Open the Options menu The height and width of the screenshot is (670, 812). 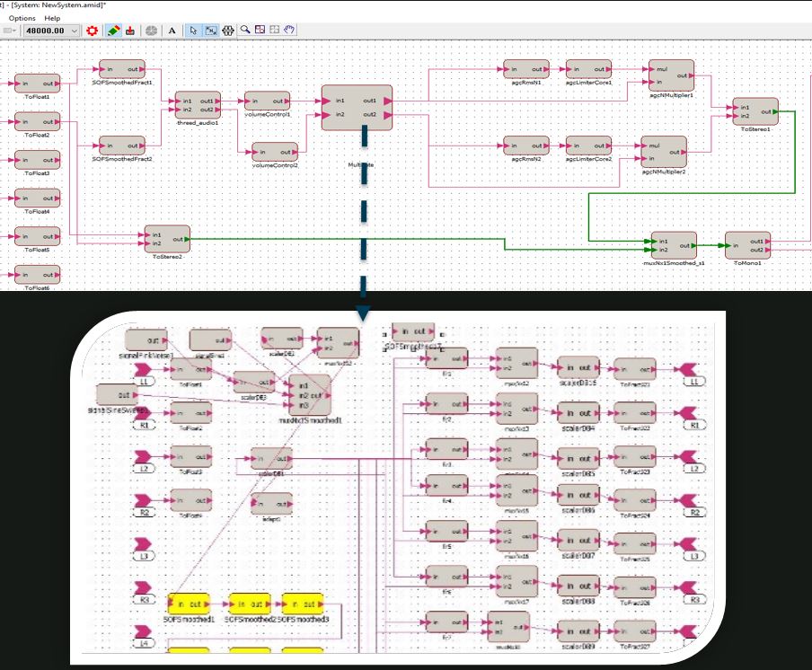click(22, 18)
